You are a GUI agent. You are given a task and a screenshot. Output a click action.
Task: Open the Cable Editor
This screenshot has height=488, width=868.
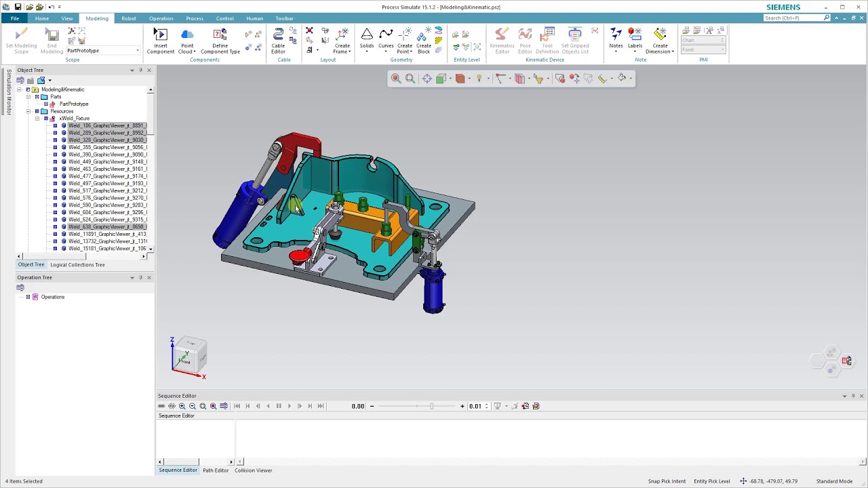pos(278,41)
